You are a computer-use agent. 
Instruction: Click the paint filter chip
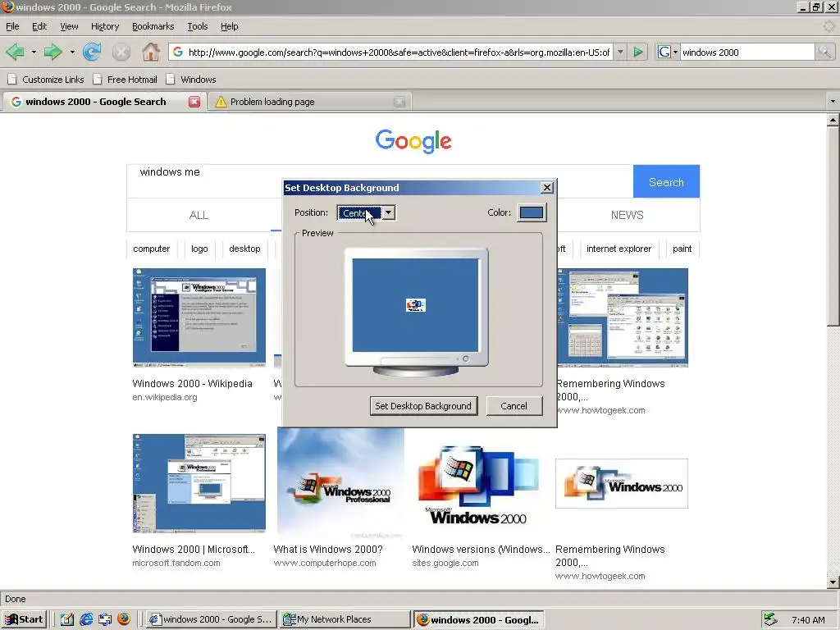(682, 249)
